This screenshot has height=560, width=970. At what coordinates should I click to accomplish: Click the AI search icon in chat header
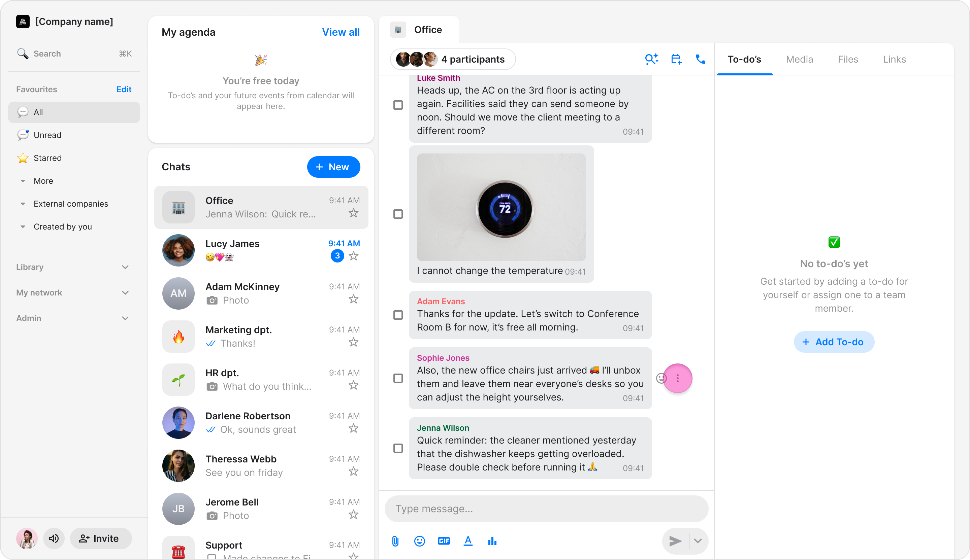[x=651, y=59]
